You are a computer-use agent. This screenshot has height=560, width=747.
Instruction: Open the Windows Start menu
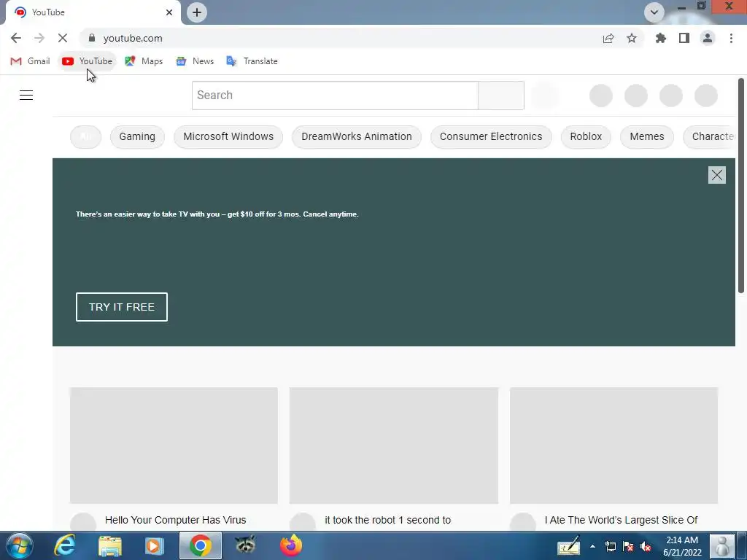click(20, 545)
